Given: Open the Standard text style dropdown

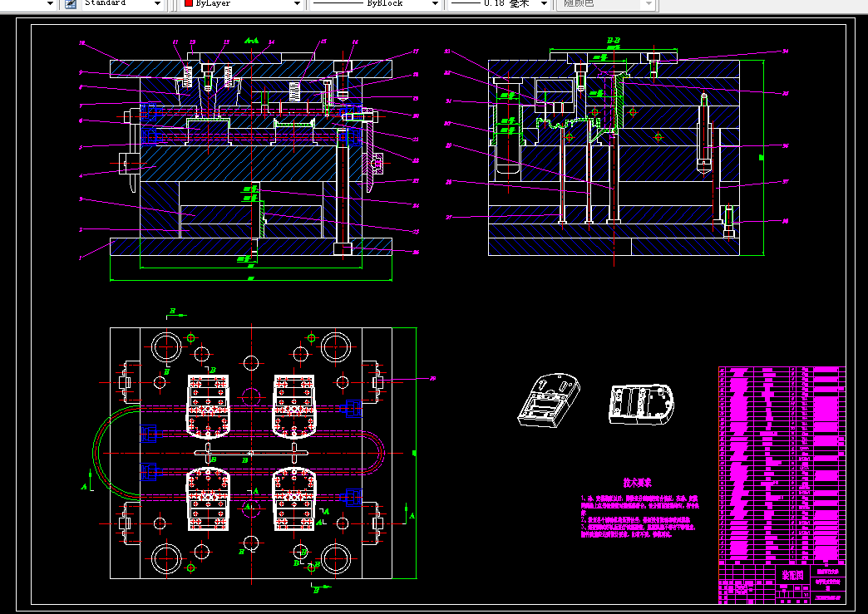Looking at the screenshot, I should click(122, 3).
